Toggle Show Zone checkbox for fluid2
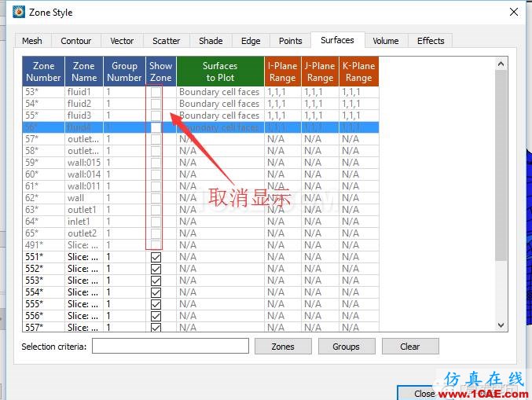The height and width of the screenshot is (400, 532). coord(156,104)
